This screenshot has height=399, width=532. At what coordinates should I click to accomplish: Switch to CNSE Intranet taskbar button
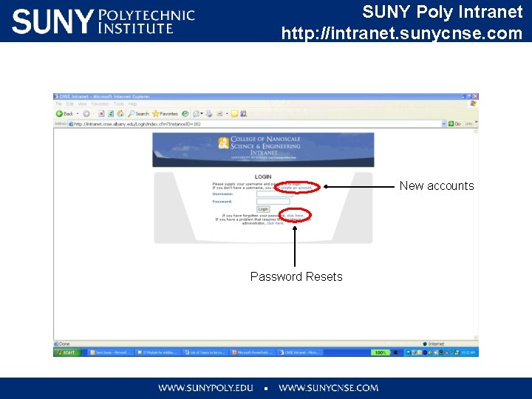pos(299,352)
